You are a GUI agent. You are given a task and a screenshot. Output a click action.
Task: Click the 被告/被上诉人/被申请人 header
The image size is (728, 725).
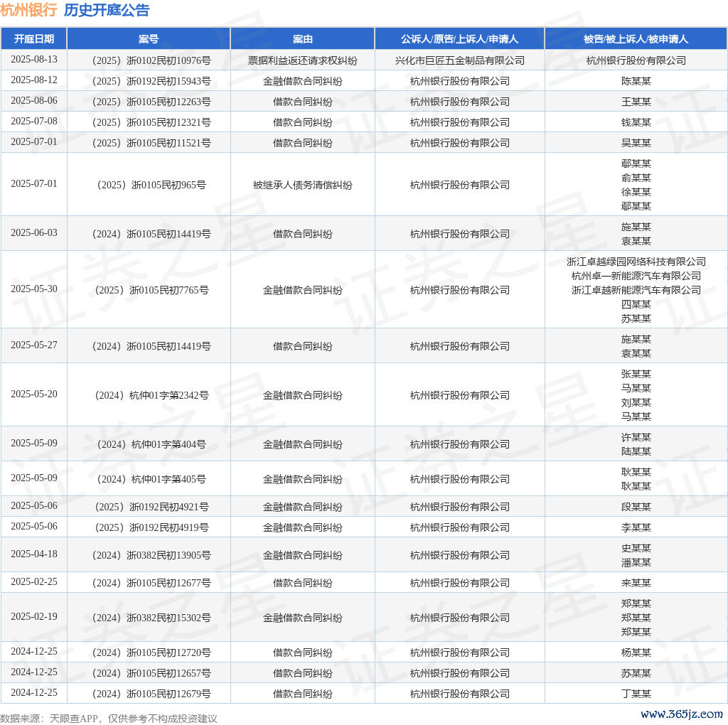(636, 39)
